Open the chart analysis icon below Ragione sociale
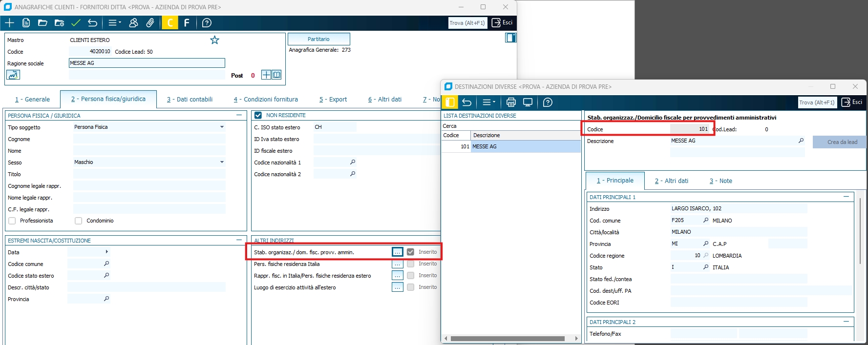This screenshot has height=345, width=868. tap(13, 75)
